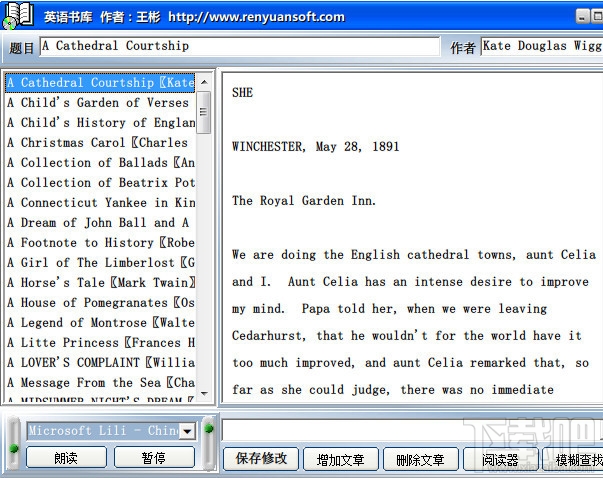
Task: Click the 增加文章 add article button
Action: [341, 459]
